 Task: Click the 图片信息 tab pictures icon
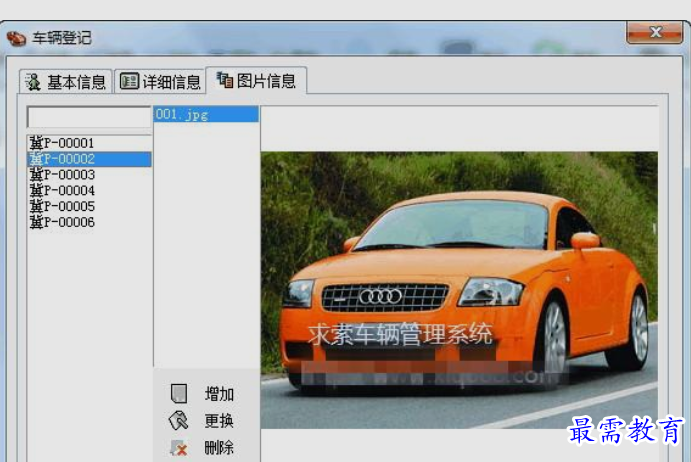coord(225,80)
